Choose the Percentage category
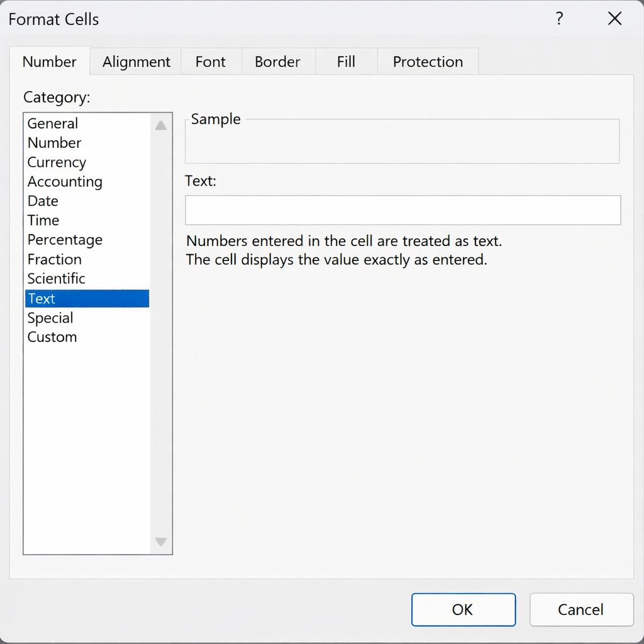644x644 pixels. pos(65,240)
